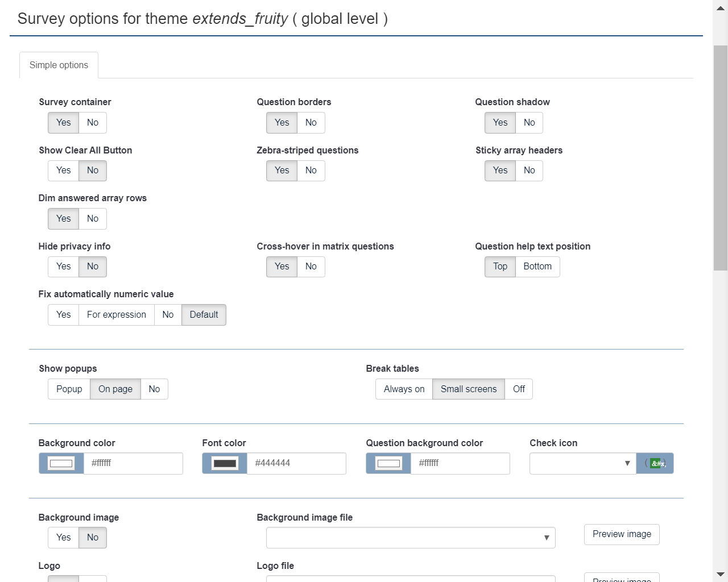This screenshot has height=582, width=728.
Task: Click the first Preview image button
Action: (622, 534)
